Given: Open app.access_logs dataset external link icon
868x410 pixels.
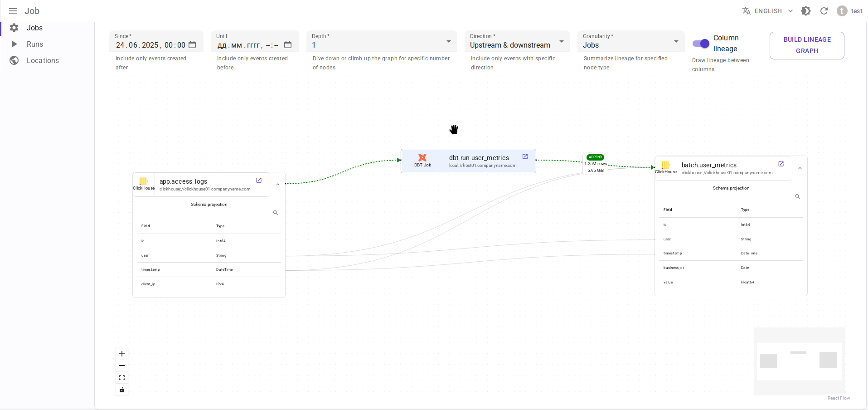Looking at the screenshot, I should (259, 180).
